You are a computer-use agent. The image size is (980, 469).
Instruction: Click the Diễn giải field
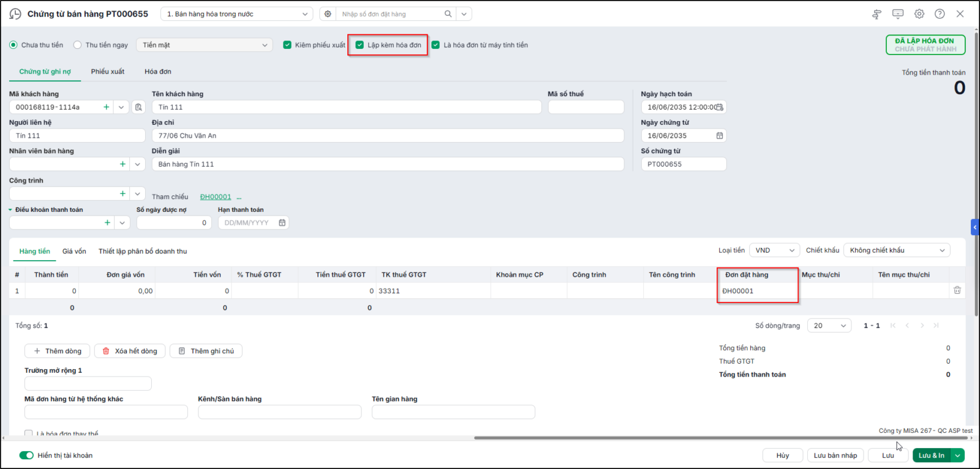tap(388, 164)
